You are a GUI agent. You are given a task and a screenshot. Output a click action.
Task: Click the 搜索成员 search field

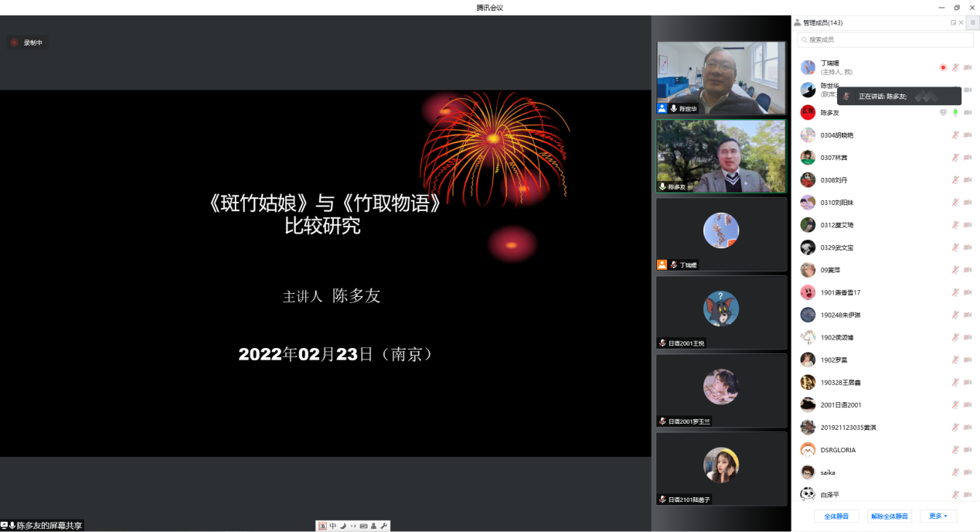tap(885, 39)
